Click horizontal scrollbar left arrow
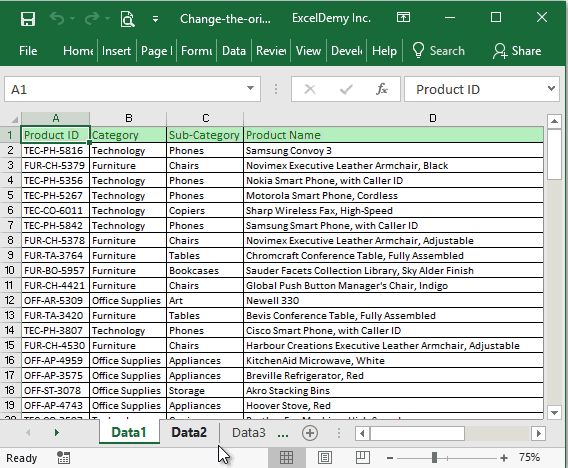The width and height of the screenshot is (568, 468). coord(362,433)
